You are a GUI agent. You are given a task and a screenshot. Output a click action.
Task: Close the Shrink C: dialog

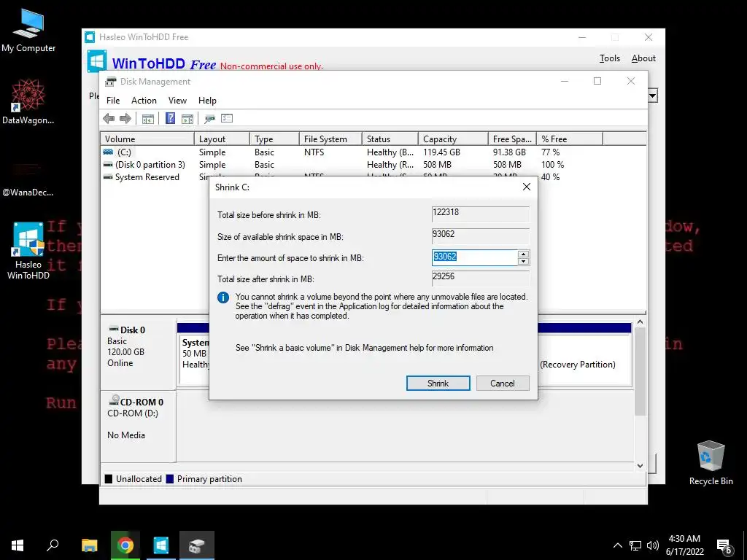pyautogui.click(x=527, y=187)
